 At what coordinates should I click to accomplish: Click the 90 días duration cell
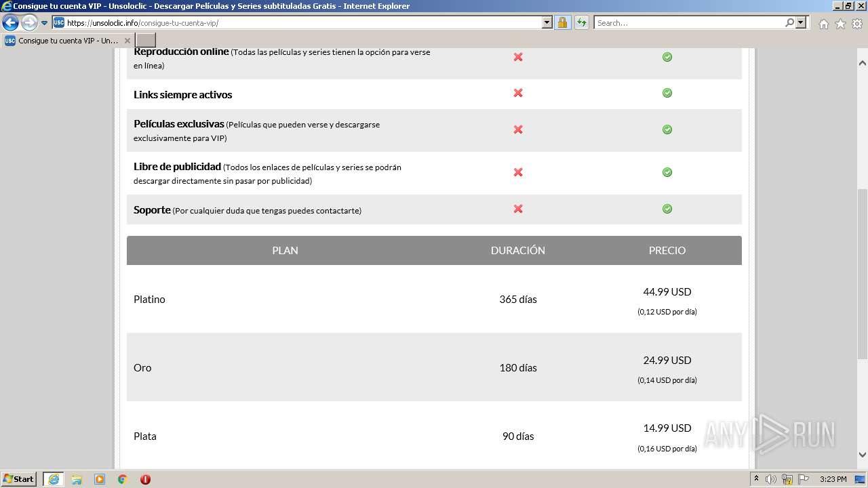[518, 436]
